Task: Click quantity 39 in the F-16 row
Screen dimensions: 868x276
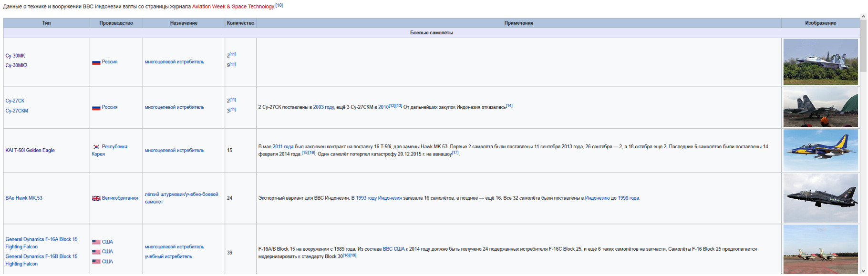Action: [x=230, y=253]
